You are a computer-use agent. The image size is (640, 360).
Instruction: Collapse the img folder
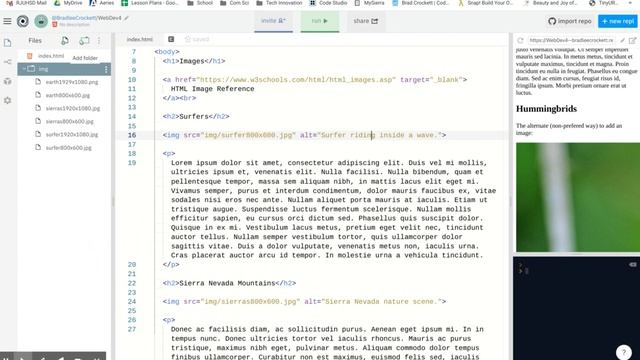point(24,69)
